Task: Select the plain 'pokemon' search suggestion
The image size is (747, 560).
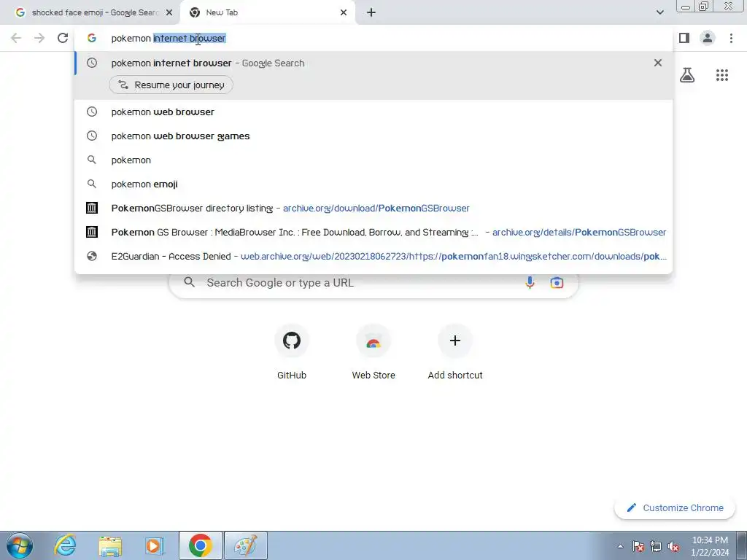Action: pyautogui.click(x=373, y=160)
